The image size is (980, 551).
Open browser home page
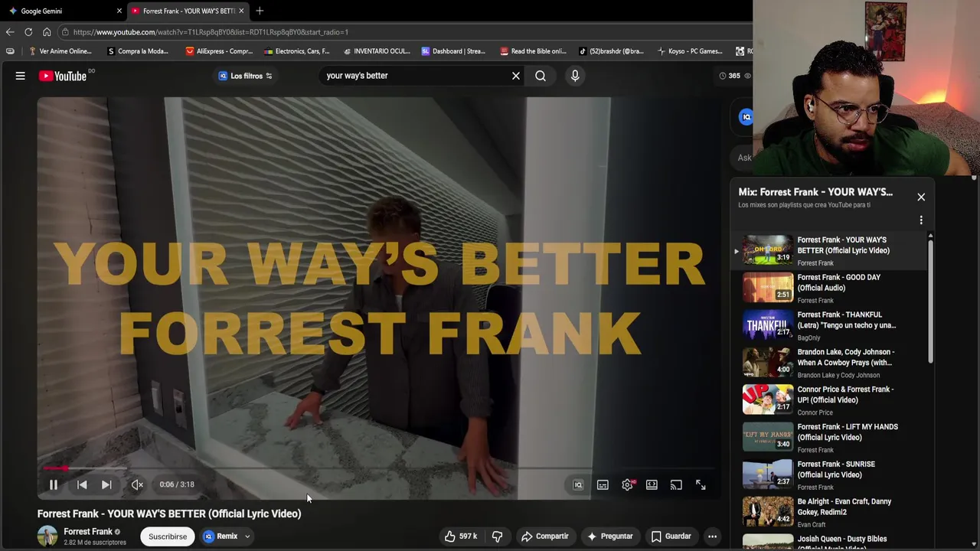pos(47,32)
